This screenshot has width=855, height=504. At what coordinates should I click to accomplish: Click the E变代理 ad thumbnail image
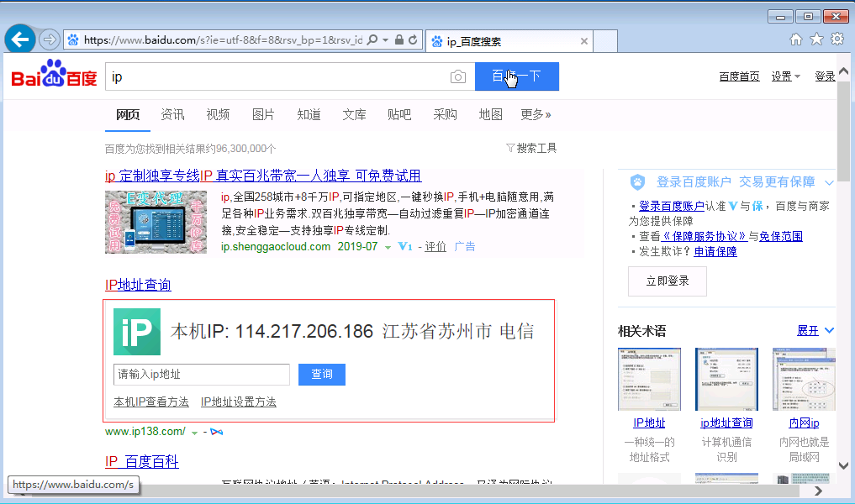156,222
